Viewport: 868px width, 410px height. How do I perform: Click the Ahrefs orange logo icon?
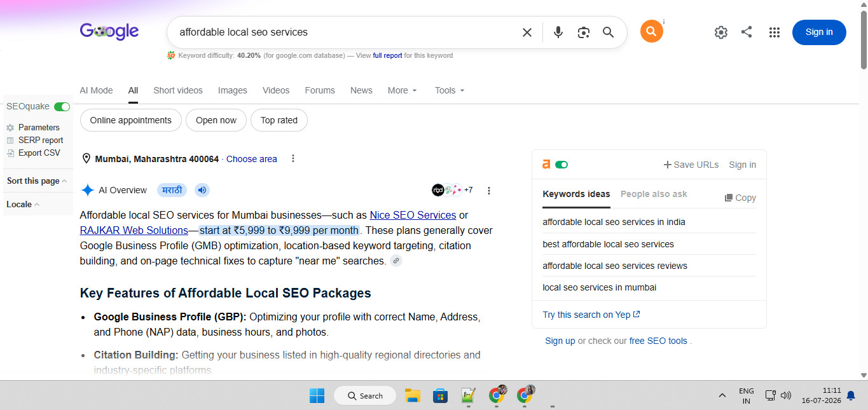pyautogui.click(x=546, y=164)
